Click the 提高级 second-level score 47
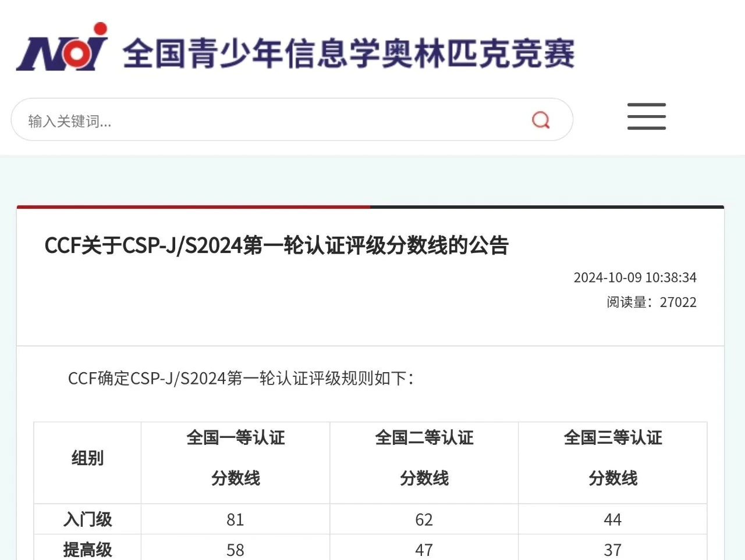745x560 pixels. [x=424, y=550]
